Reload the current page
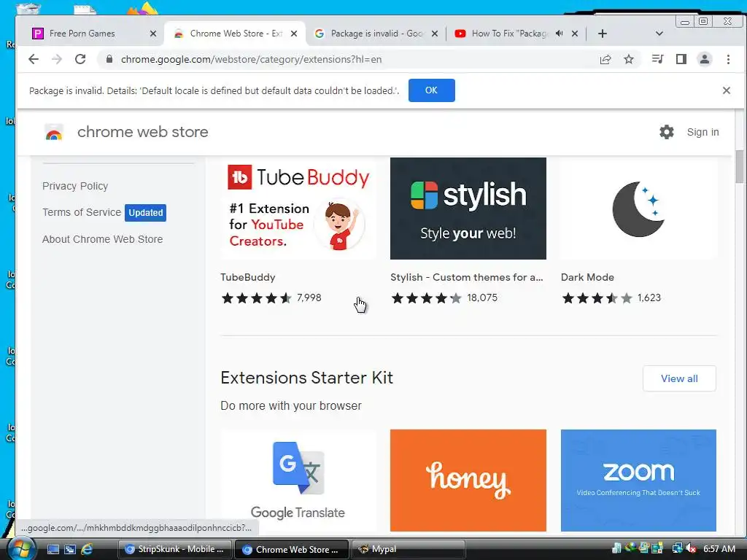The height and width of the screenshot is (560, 747). pos(80,59)
